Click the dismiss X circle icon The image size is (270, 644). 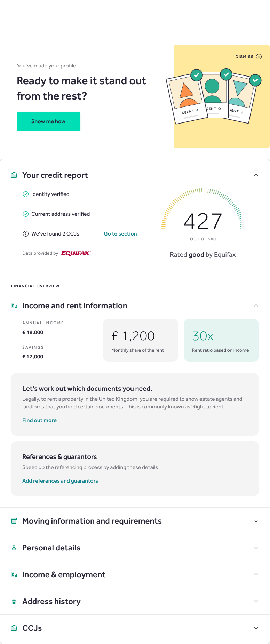click(x=259, y=57)
